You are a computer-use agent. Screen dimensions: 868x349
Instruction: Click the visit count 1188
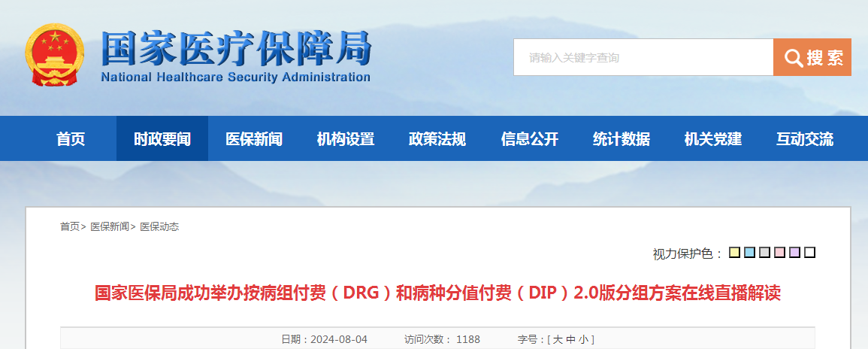coord(467,339)
